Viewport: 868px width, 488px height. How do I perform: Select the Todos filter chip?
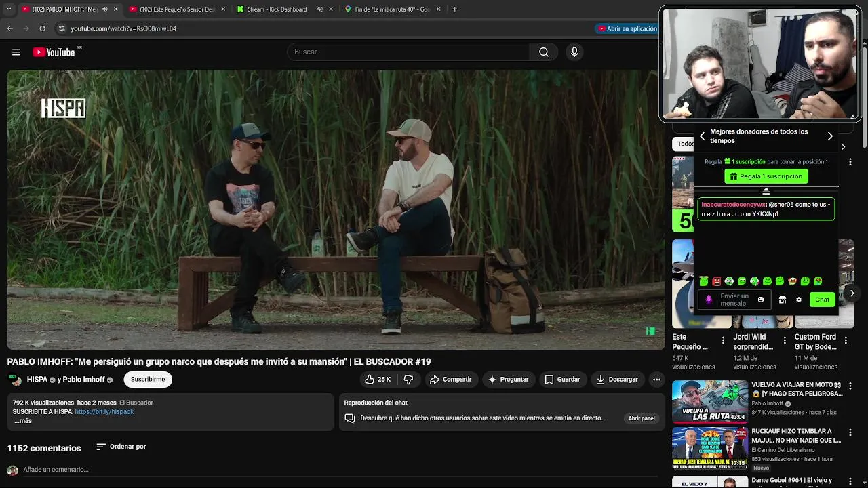click(684, 144)
